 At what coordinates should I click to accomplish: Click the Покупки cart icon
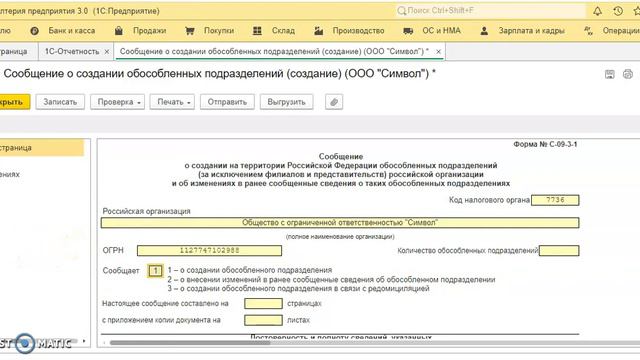pos(189,31)
